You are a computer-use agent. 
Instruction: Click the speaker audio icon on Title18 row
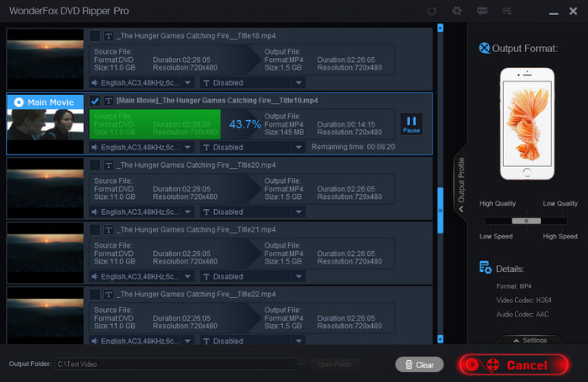(95, 83)
